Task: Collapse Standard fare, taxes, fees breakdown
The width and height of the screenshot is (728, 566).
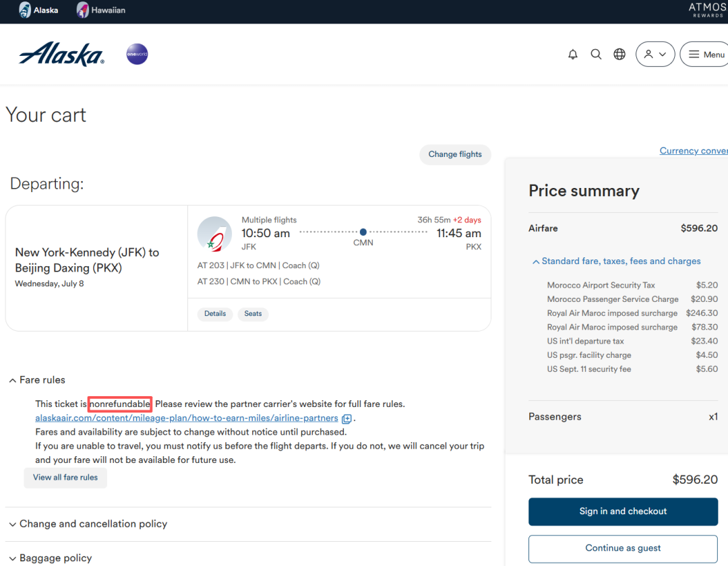Action: pyautogui.click(x=616, y=261)
